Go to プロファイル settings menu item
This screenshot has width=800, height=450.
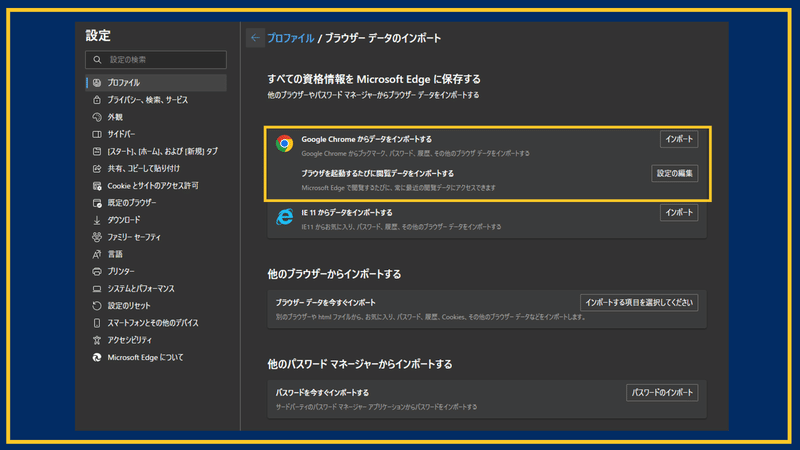[x=156, y=83]
